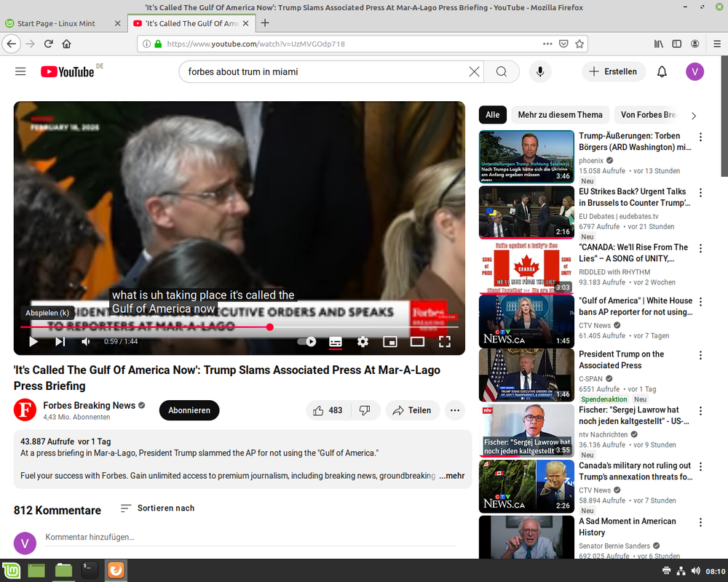
Task: Open the YouTube hamburger guide menu
Action: [x=20, y=71]
